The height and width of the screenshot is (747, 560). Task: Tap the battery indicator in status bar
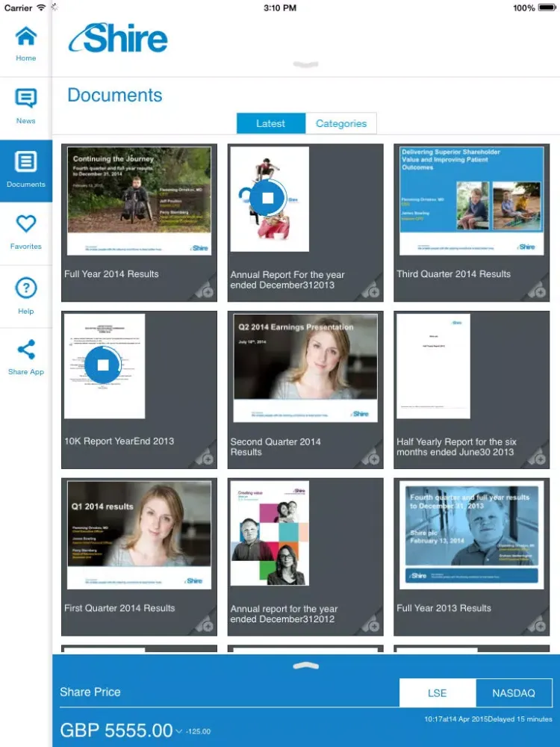[547, 7]
